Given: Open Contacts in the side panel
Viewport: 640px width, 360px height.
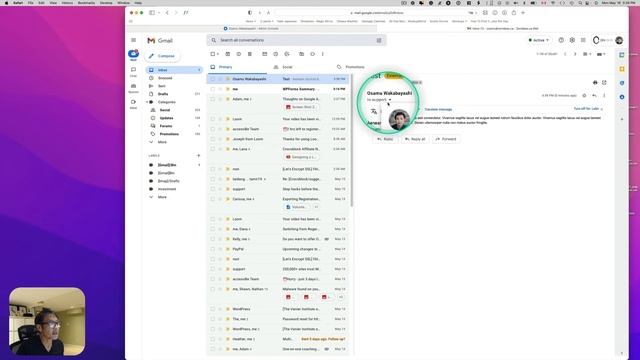Looking at the screenshot, I should click(622, 97).
